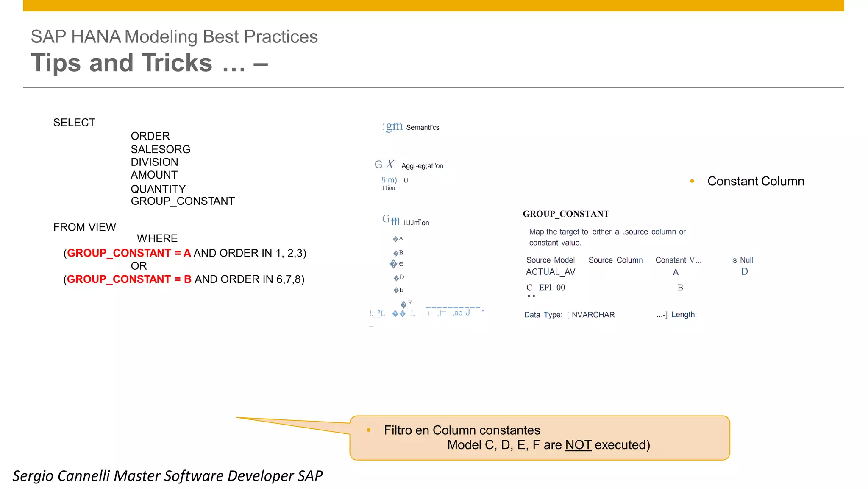This screenshot has width=868, height=489.
Task: Select model A under the Union node
Action: click(398, 239)
